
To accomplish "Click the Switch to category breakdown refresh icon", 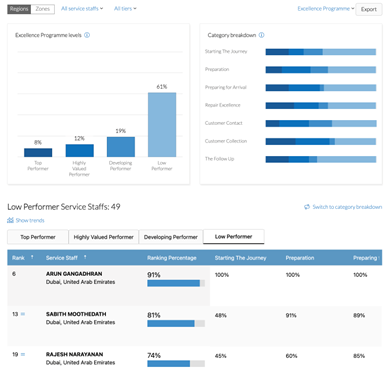I will (x=307, y=207).
